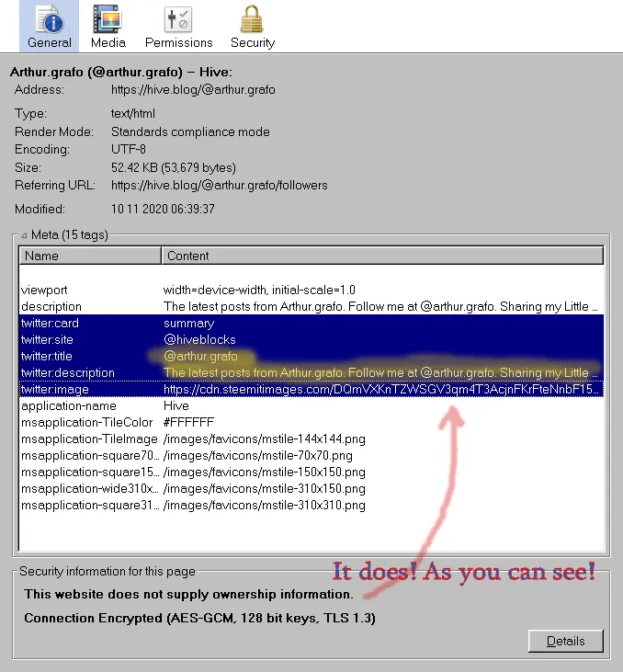Click the Hive content cell
Image resolution: width=623 pixels, height=672 pixels.
pyautogui.click(x=176, y=405)
